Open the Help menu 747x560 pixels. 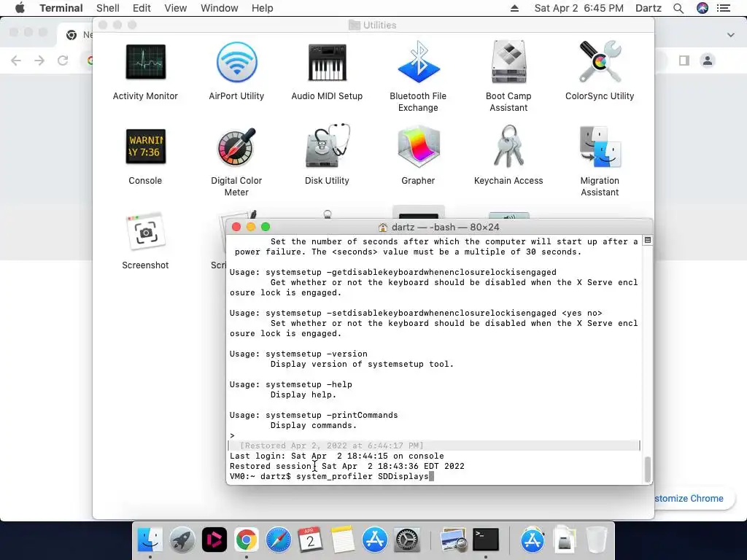click(x=262, y=8)
